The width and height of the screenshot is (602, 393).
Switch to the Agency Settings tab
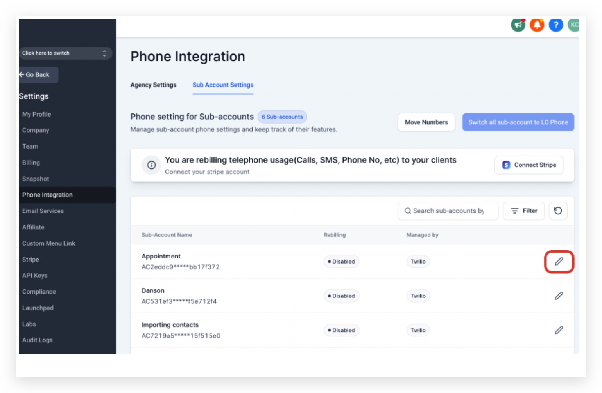coord(153,85)
